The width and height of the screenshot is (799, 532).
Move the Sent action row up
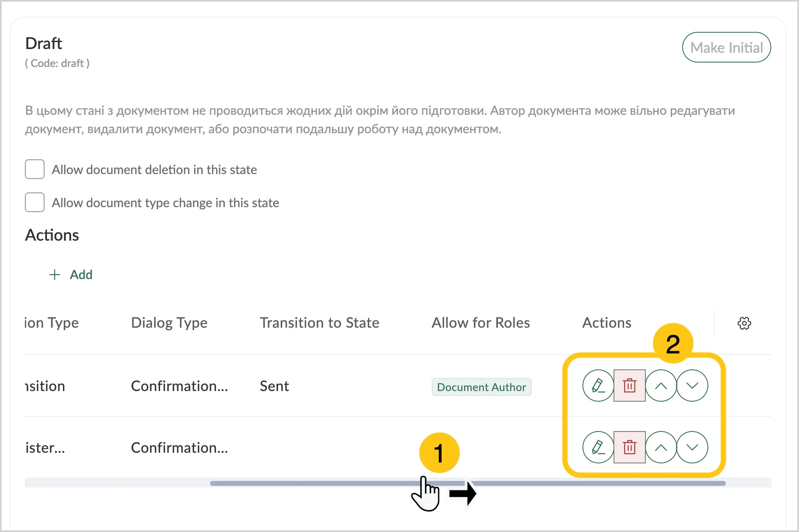tap(661, 386)
